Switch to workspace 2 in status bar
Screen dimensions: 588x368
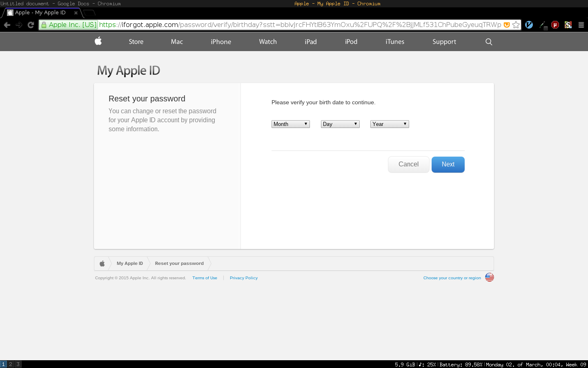click(x=11, y=364)
